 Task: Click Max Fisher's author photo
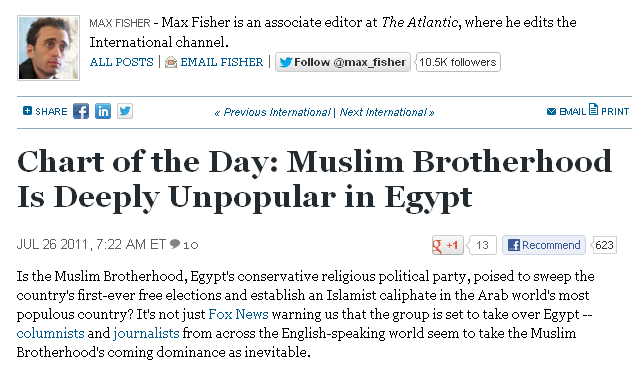(48, 48)
